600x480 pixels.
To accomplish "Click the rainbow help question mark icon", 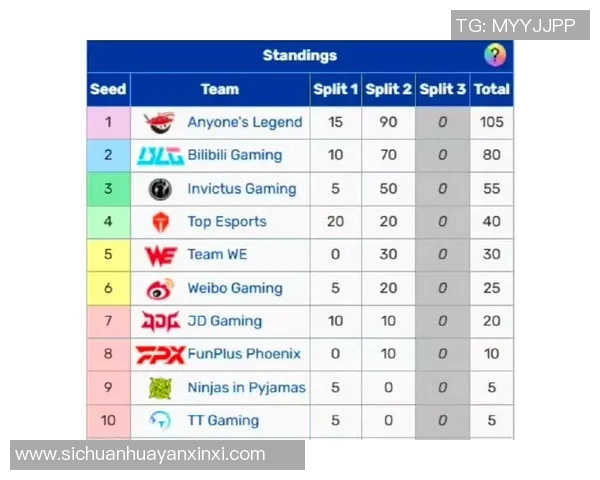I will click(x=495, y=55).
